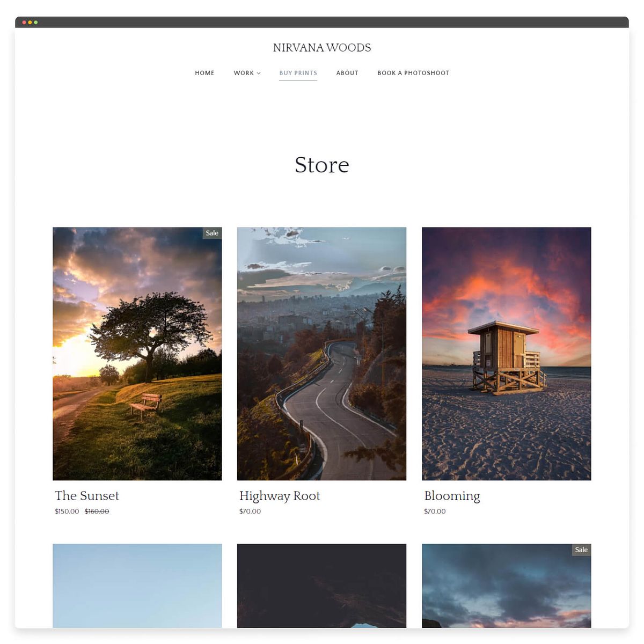Click the WORK chevron arrow
The width and height of the screenshot is (644, 644).
258,73
